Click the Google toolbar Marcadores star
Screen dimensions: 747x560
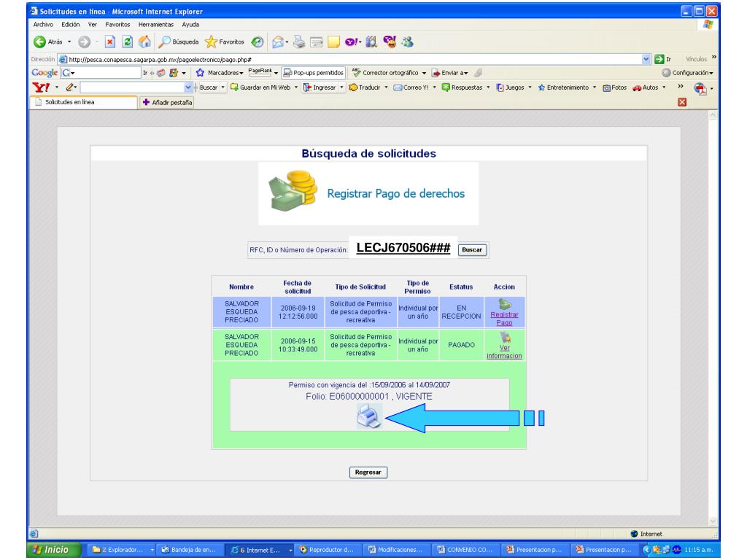200,73
